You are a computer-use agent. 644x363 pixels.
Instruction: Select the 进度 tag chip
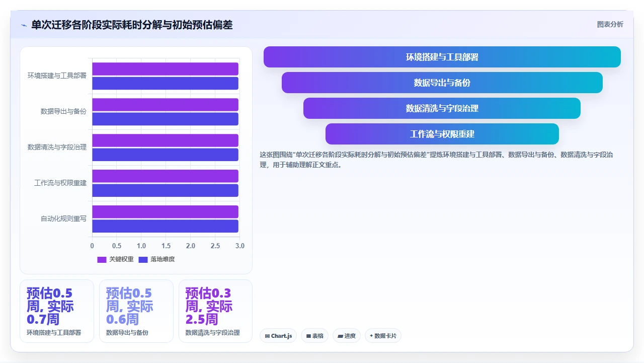tap(347, 336)
